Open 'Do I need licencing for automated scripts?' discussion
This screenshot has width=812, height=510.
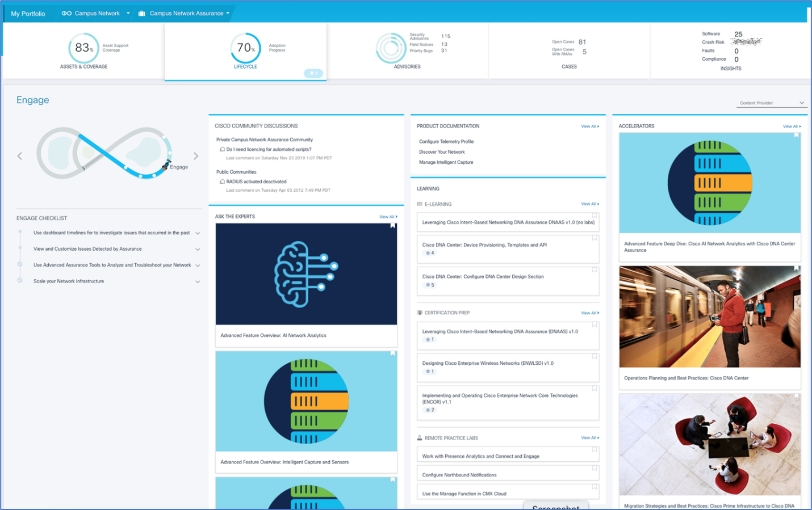click(269, 149)
